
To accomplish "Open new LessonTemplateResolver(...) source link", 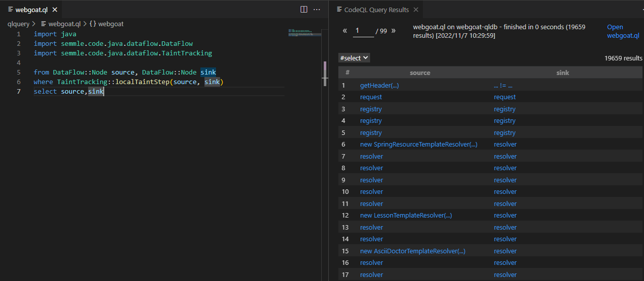I will point(406,216).
